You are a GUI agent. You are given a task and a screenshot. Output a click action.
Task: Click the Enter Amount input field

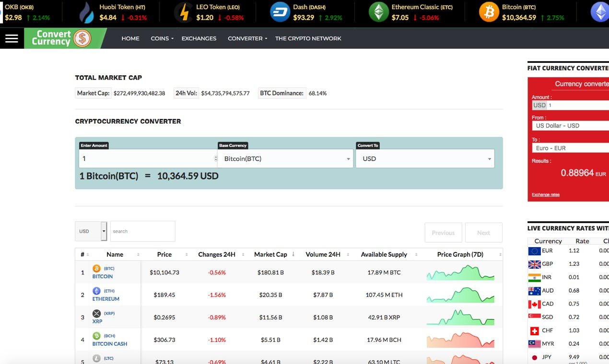[x=148, y=159]
